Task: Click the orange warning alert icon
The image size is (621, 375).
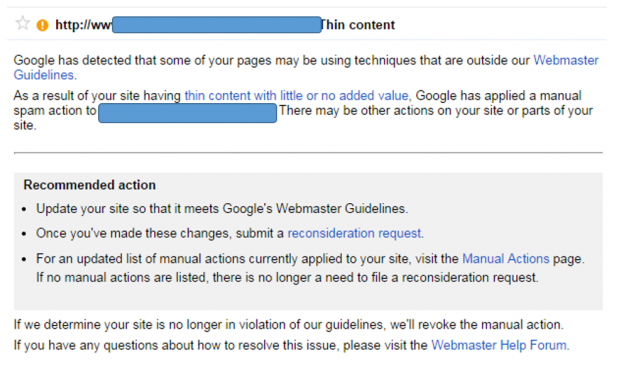Action: coord(42,25)
